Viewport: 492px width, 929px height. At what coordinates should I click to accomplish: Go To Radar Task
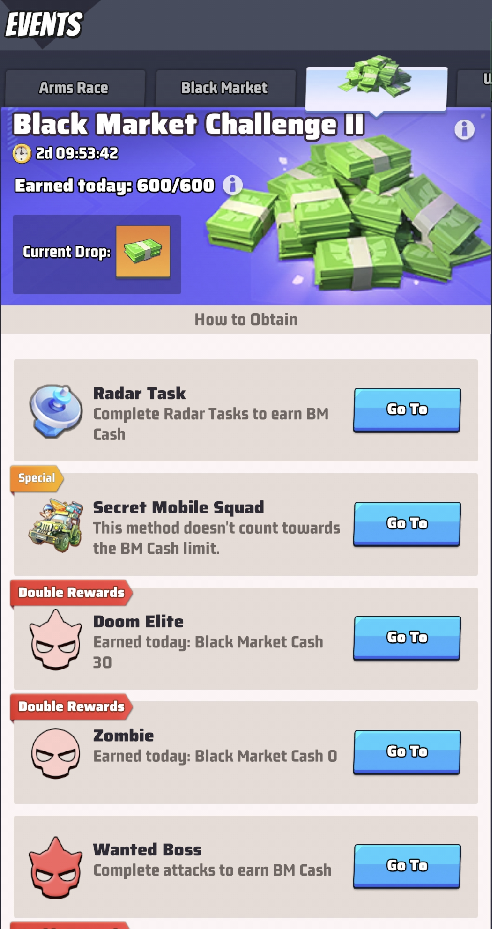point(407,409)
